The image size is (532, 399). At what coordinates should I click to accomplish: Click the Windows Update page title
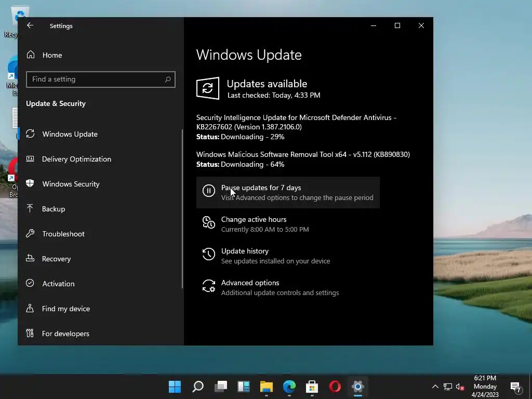click(x=249, y=55)
